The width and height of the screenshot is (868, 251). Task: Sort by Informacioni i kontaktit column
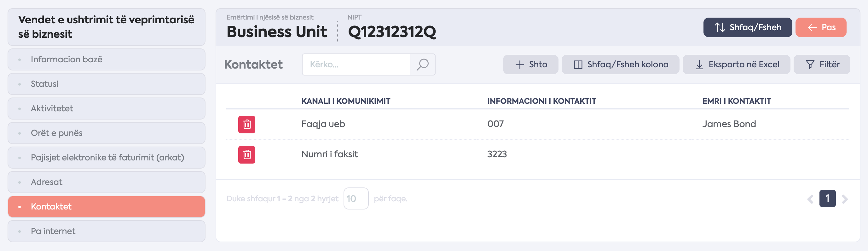click(541, 101)
